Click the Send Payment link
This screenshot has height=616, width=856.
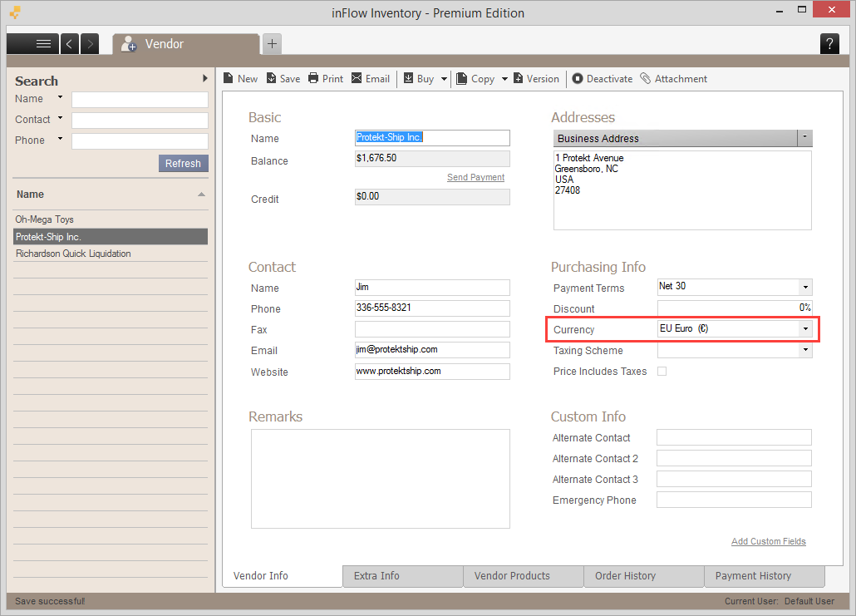point(475,177)
